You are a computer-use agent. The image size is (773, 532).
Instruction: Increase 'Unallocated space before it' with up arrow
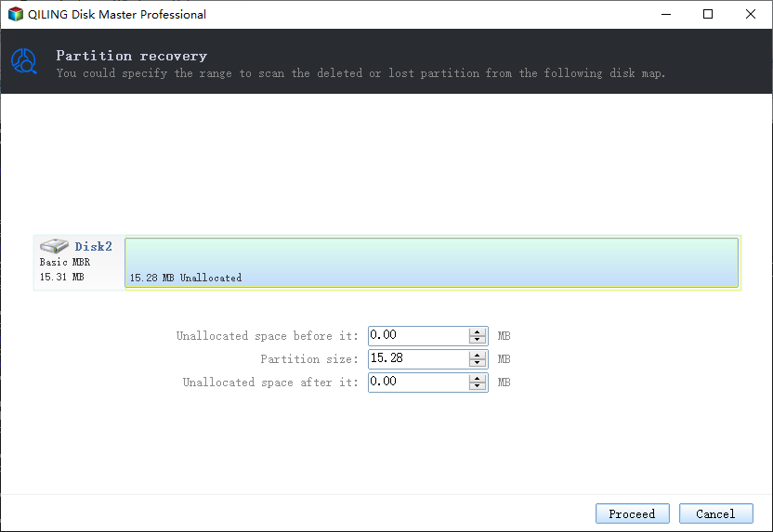click(x=478, y=331)
